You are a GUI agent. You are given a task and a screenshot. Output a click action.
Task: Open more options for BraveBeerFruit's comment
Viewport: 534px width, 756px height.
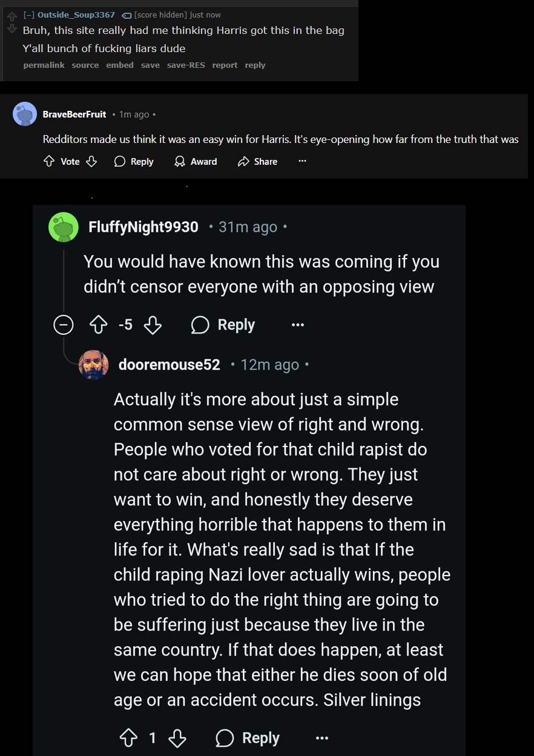(x=302, y=161)
